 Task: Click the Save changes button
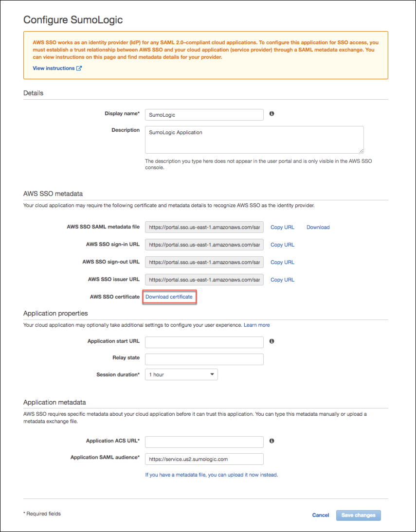point(358,515)
